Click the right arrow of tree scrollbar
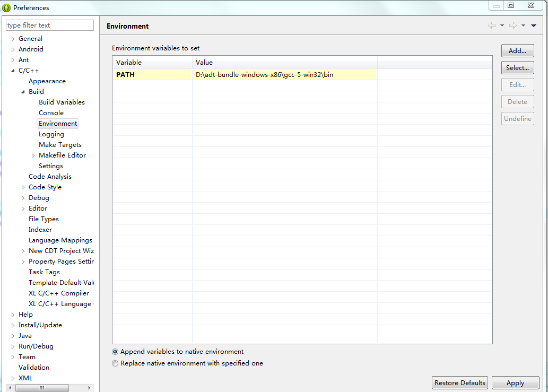Screen dimensions: 548x392 point(90,388)
